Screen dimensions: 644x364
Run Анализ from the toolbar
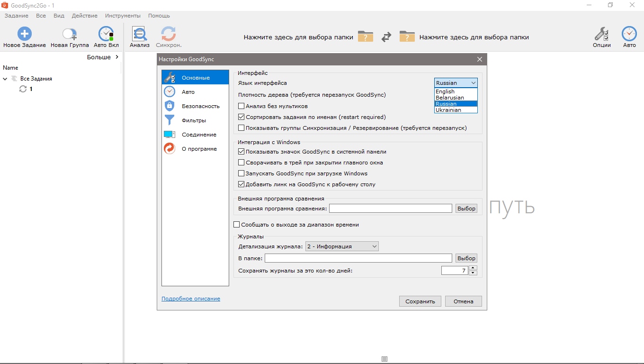pos(140,34)
